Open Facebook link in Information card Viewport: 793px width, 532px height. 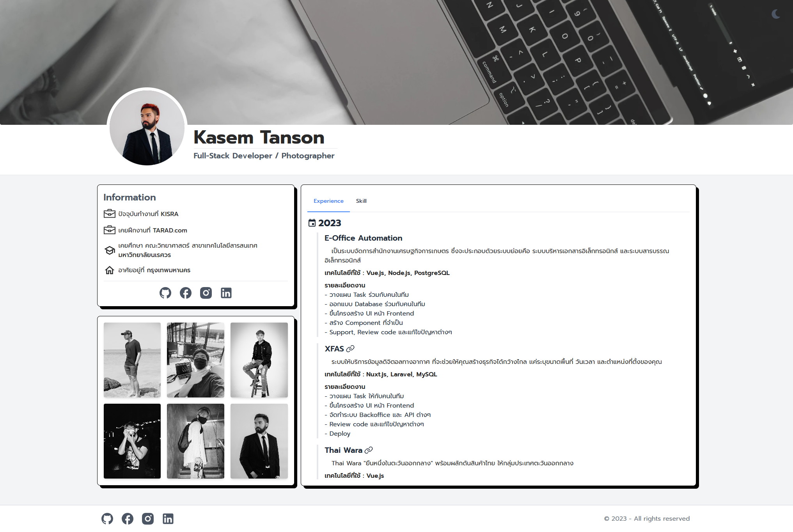click(186, 293)
